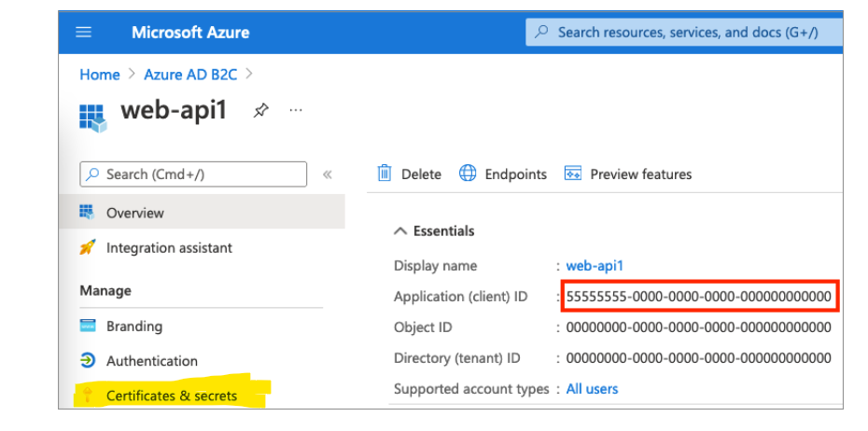
Task: Click the Authentication arrow icon
Action: tap(88, 361)
